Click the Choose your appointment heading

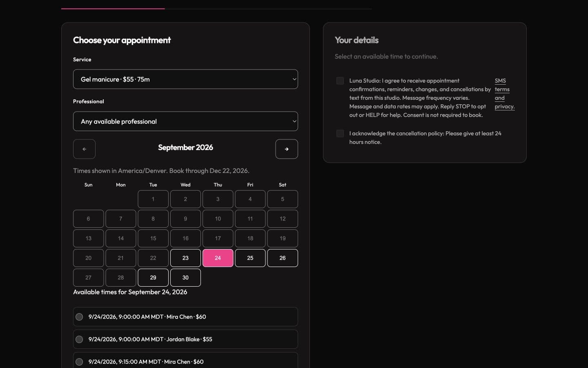(x=122, y=40)
